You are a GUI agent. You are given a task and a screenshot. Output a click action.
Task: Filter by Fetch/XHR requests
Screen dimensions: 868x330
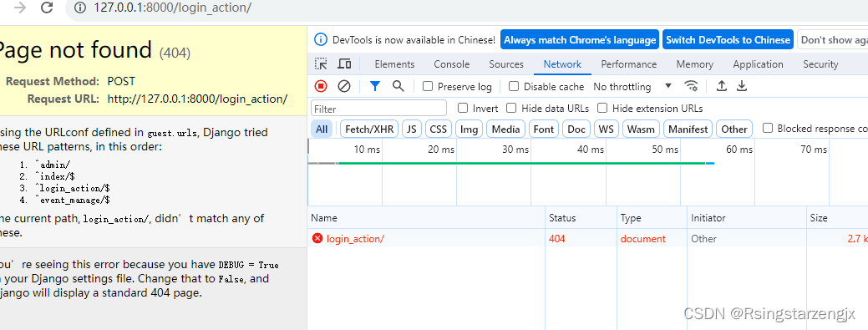click(x=369, y=129)
